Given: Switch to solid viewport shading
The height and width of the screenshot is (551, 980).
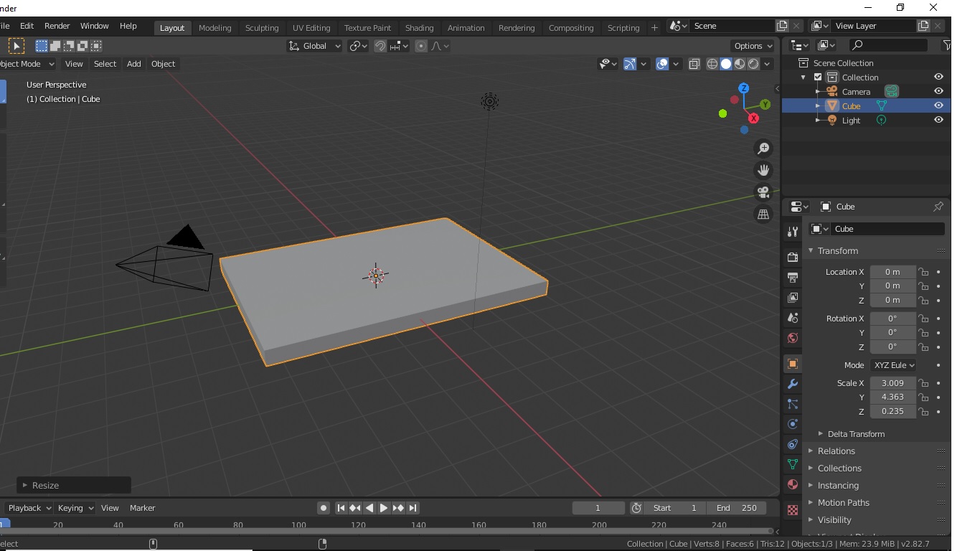Looking at the screenshot, I should click(x=726, y=64).
